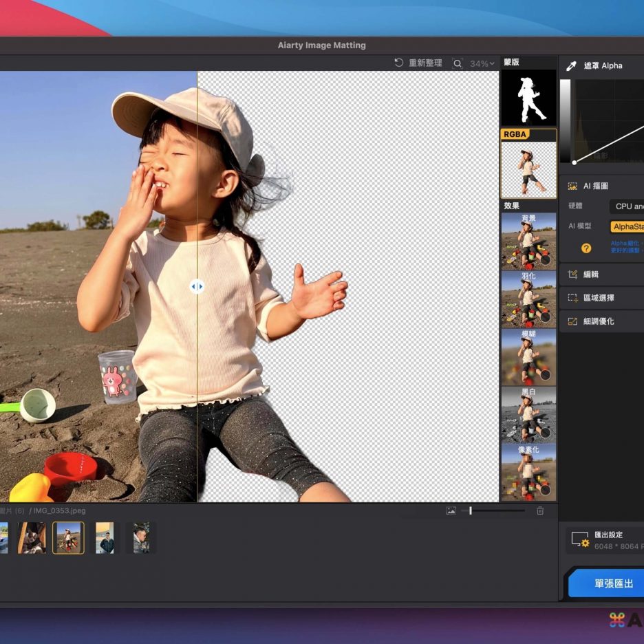
Task: Click the 重新整理 refresh icon
Action: 398,63
